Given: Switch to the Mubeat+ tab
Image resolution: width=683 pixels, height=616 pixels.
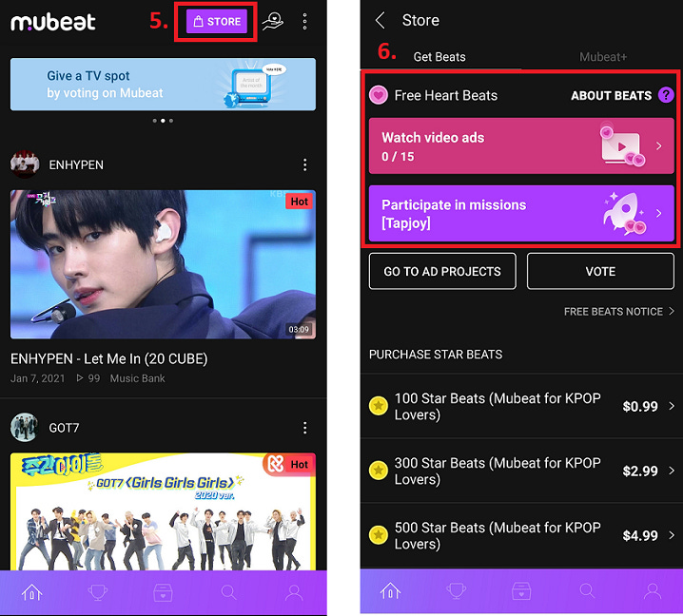Looking at the screenshot, I should pyautogui.click(x=602, y=57).
